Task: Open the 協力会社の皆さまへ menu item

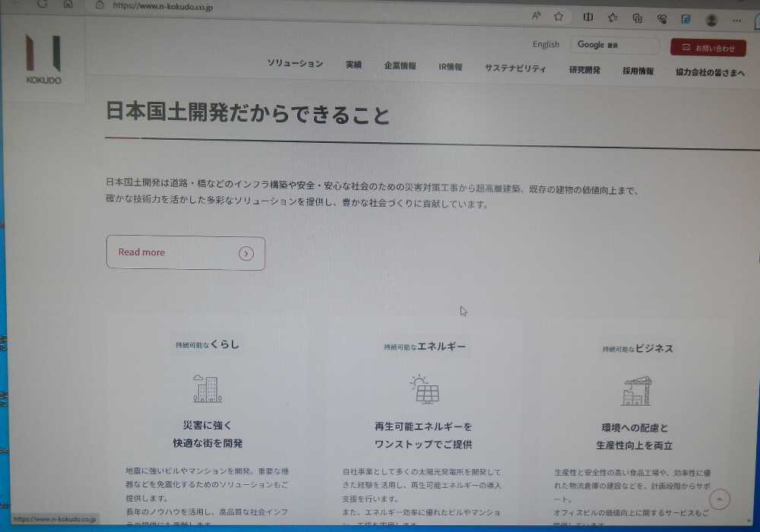Action: [x=710, y=73]
